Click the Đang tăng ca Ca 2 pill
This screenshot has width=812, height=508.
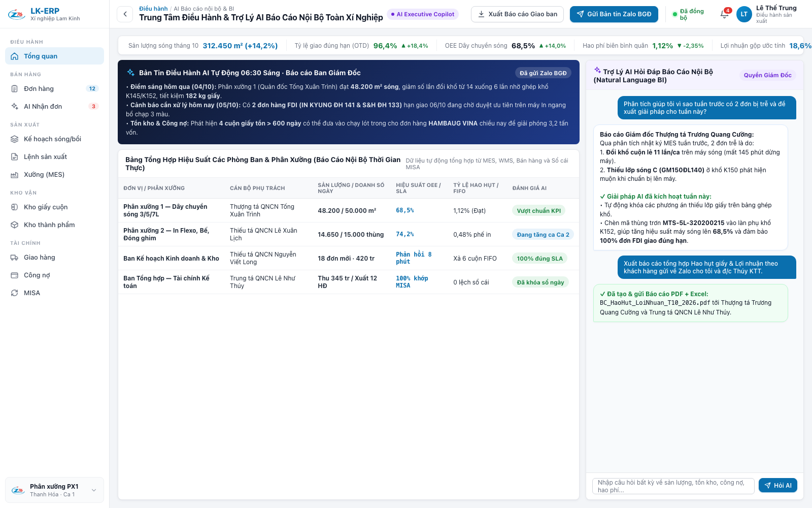point(543,235)
